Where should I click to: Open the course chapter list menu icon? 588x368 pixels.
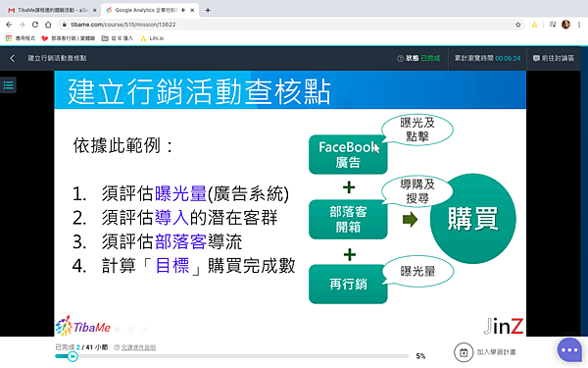pyautogui.click(x=8, y=85)
